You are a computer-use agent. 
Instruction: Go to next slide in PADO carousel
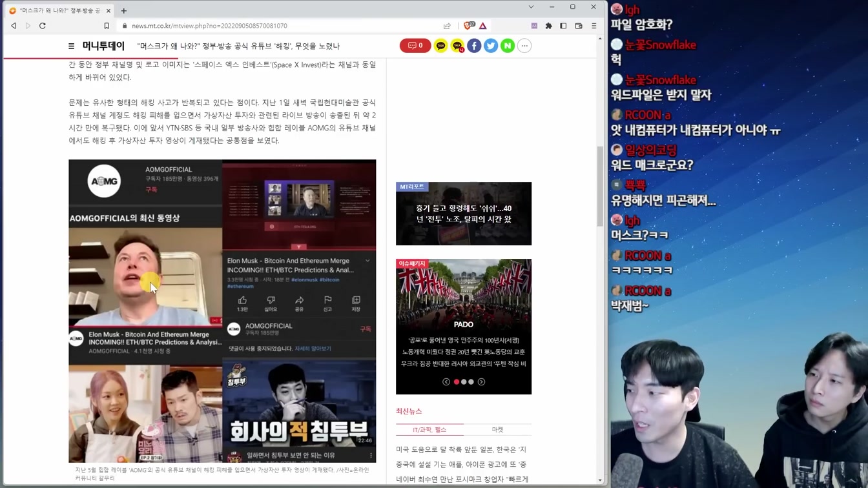click(481, 382)
